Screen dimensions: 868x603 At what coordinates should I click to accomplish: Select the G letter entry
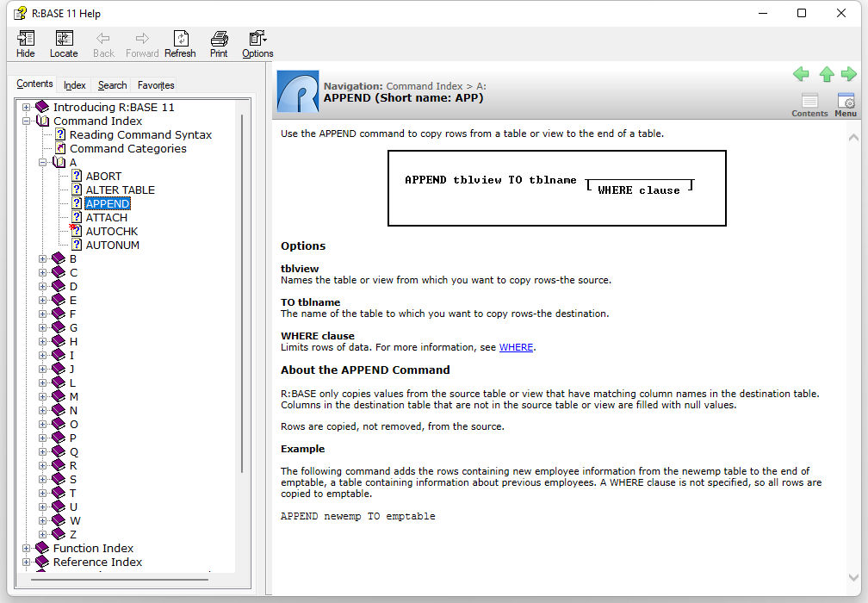coord(73,328)
